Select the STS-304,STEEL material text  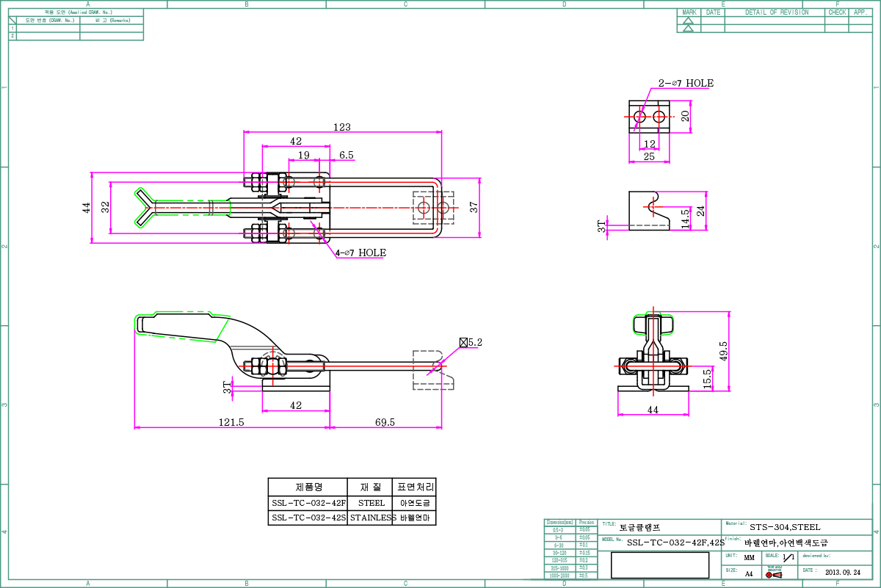coord(785,527)
